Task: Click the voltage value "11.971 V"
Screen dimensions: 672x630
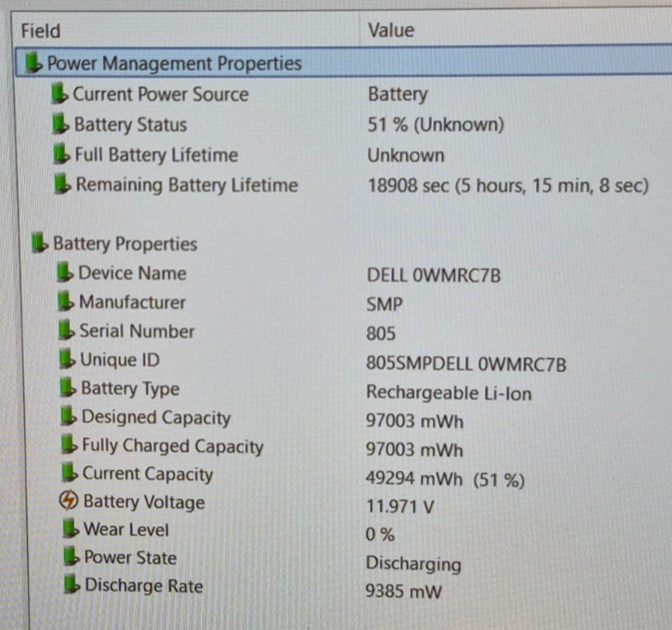Action: [x=400, y=506]
